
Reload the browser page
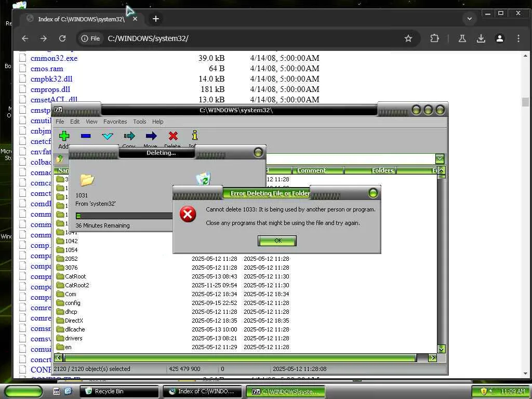tap(62, 38)
